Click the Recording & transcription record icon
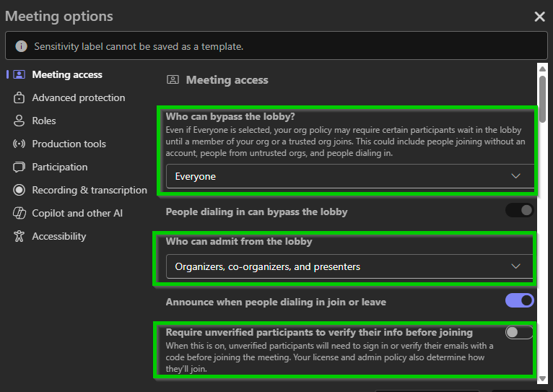553x392 pixels. (x=19, y=190)
